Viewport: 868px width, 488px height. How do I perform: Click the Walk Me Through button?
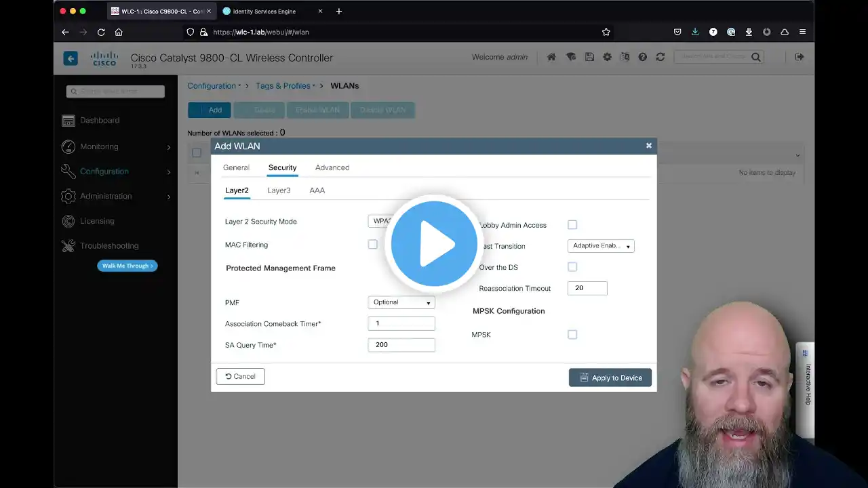(127, 266)
